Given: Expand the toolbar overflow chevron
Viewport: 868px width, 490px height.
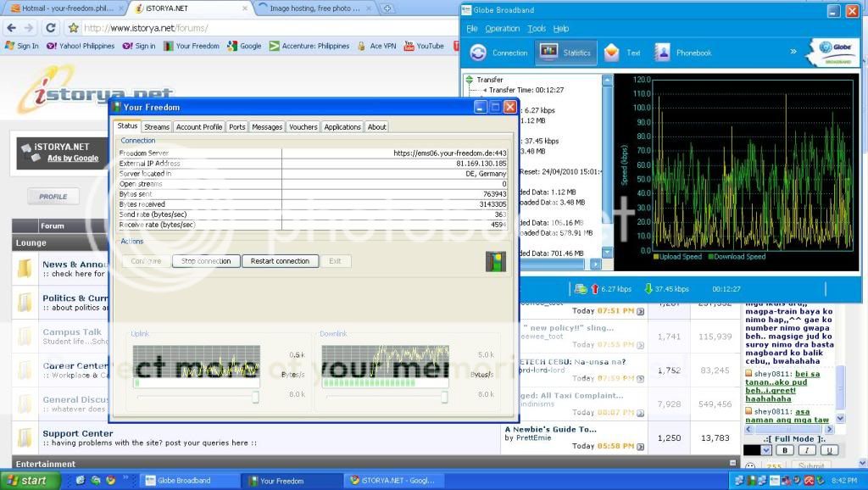Looking at the screenshot, I should click(793, 52).
